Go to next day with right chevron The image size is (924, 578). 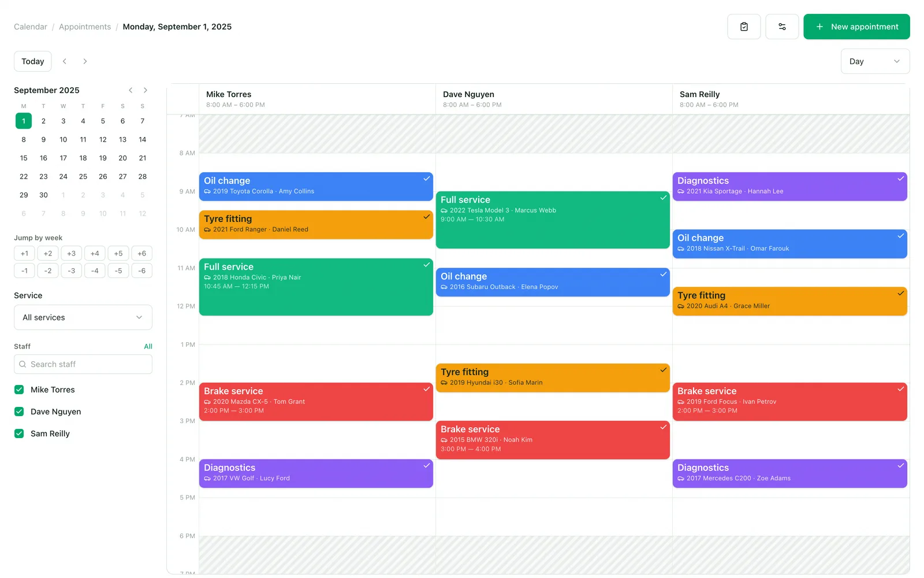click(85, 61)
